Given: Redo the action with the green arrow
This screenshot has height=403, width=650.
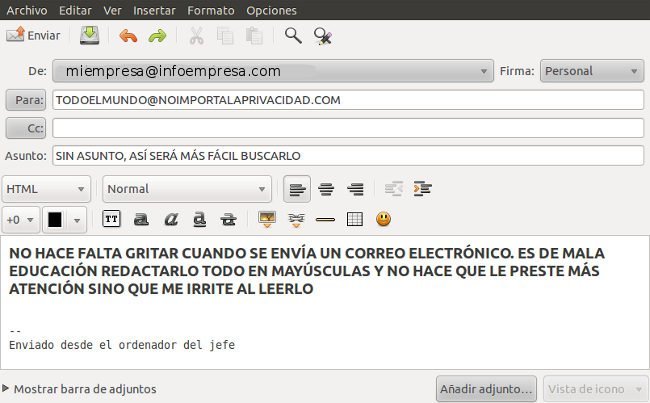Looking at the screenshot, I should [x=158, y=36].
